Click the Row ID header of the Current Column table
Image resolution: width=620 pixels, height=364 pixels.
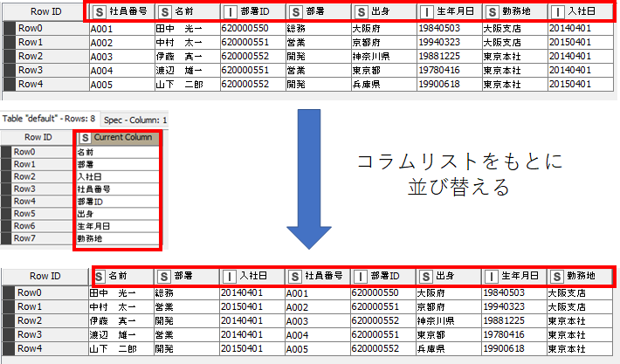tap(38, 137)
